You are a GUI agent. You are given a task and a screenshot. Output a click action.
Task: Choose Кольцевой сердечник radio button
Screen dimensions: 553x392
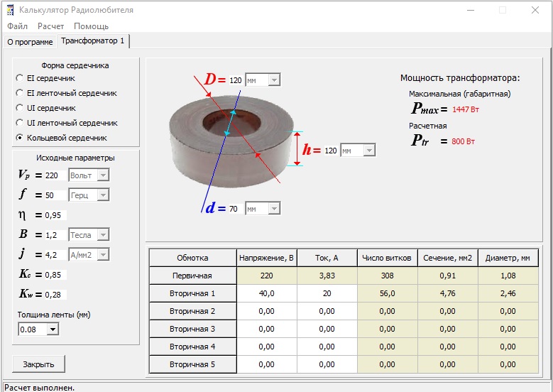click(20, 138)
